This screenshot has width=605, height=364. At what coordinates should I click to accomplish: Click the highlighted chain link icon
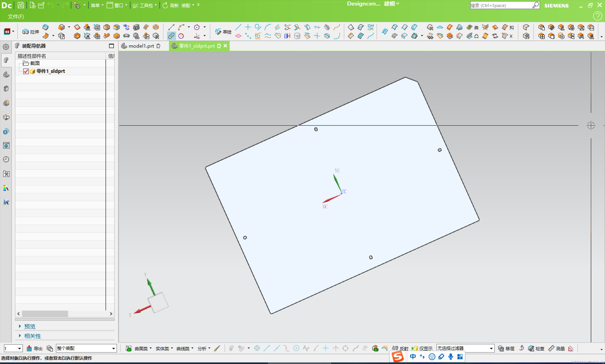[x=171, y=36]
